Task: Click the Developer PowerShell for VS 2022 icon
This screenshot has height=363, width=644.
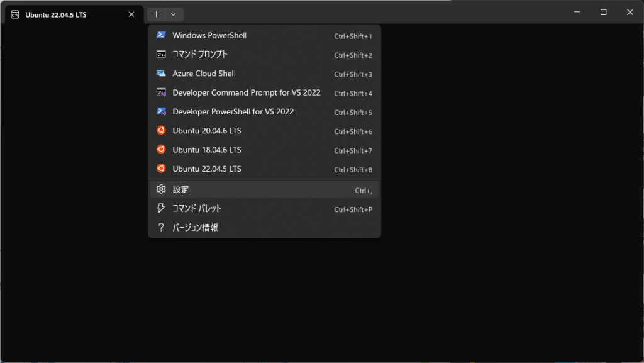Action: (x=162, y=111)
